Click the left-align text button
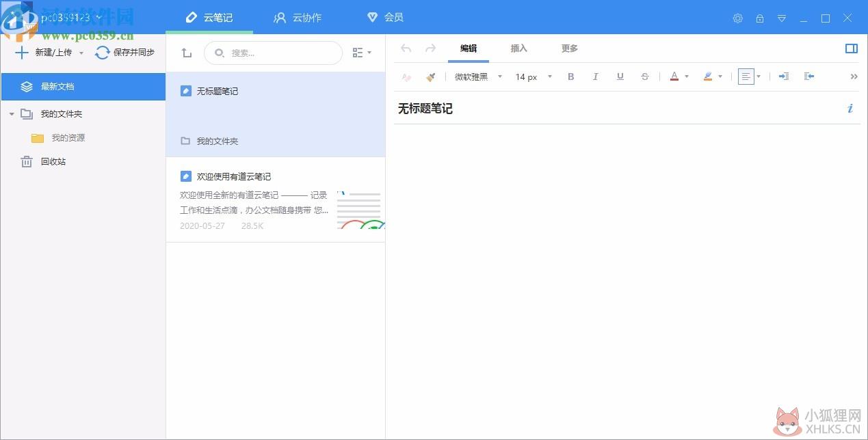The width and height of the screenshot is (868, 440). point(746,77)
